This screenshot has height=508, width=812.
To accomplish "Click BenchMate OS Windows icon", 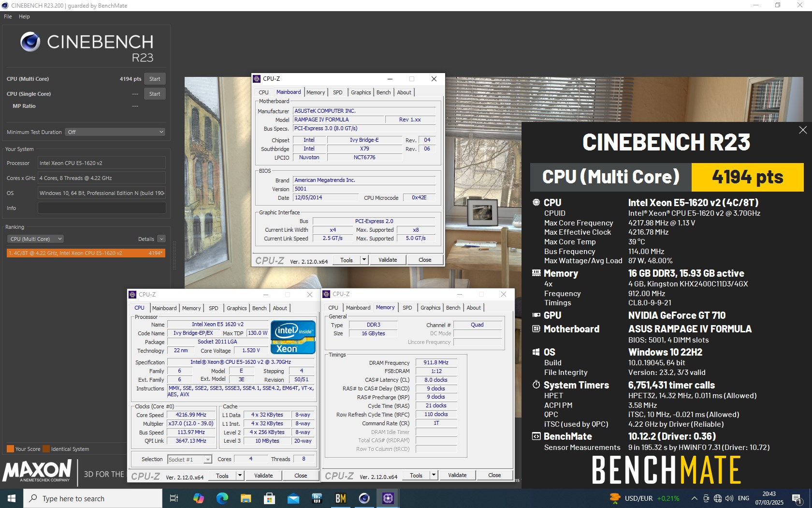I will point(536,352).
